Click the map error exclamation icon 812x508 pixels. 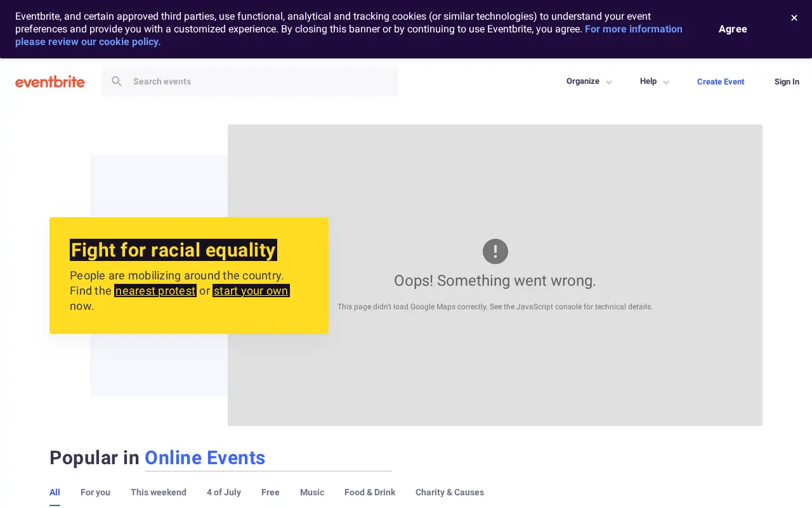(x=495, y=251)
